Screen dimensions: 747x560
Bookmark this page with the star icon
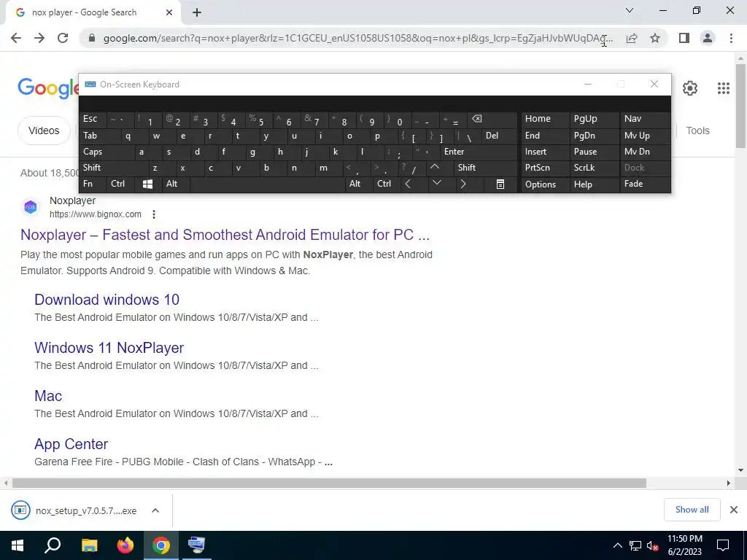(655, 38)
